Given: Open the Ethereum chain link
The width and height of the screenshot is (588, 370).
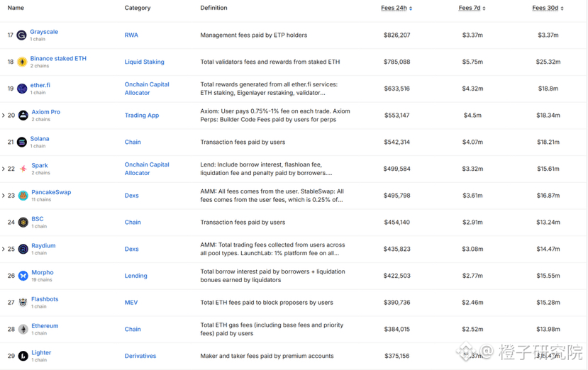Looking at the screenshot, I should 45,326.
